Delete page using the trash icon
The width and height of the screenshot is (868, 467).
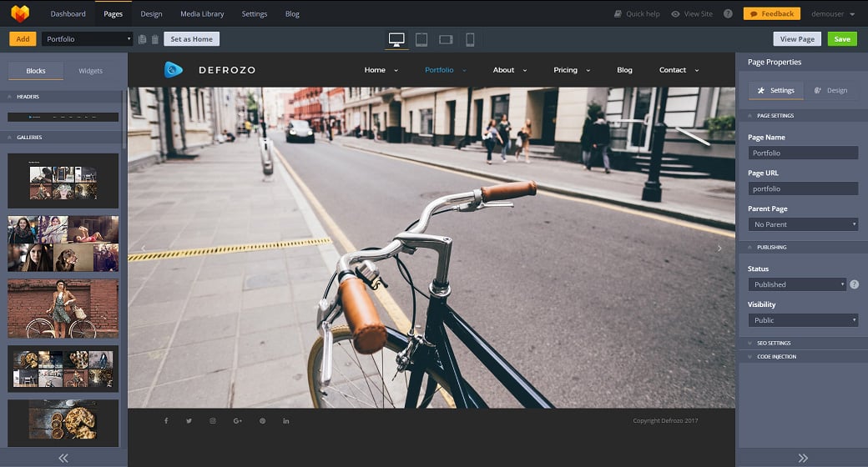pyautogui.click(x=154, y=39)
